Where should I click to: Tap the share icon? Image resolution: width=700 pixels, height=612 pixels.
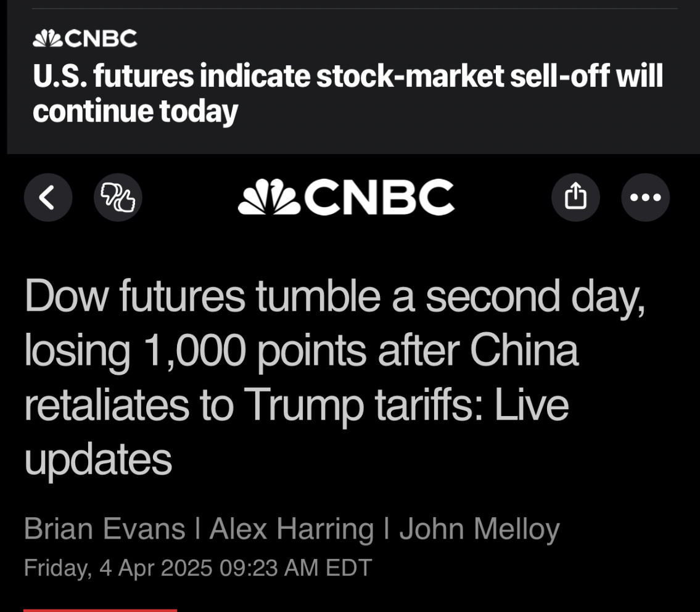(x=575, y=197)
